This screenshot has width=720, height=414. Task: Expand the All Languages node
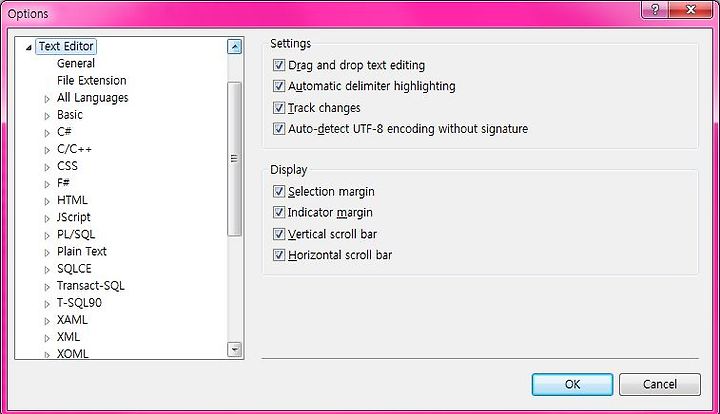point(47,99)
